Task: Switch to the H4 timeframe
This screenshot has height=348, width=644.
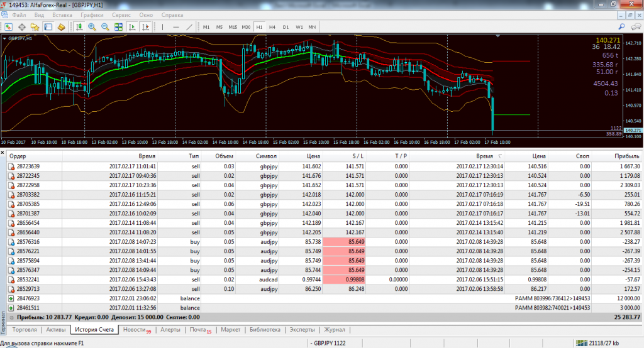Action: point(272,27)
